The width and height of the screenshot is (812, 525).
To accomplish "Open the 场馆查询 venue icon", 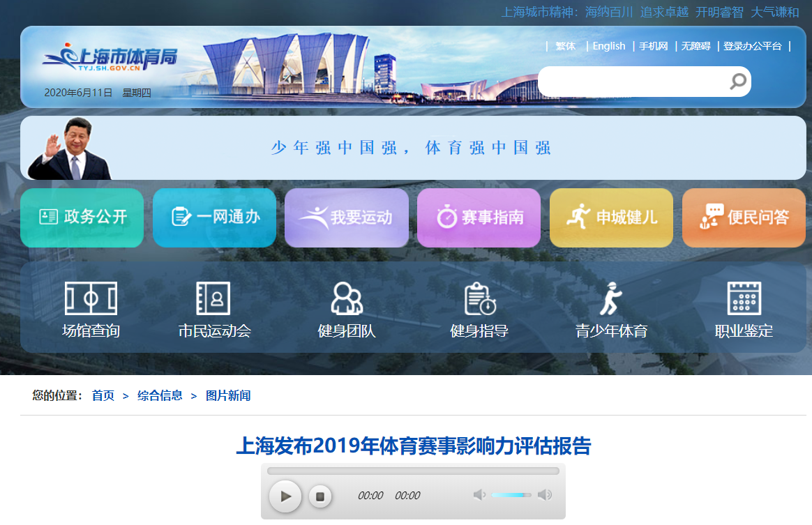I will click(x=91, y=298).
